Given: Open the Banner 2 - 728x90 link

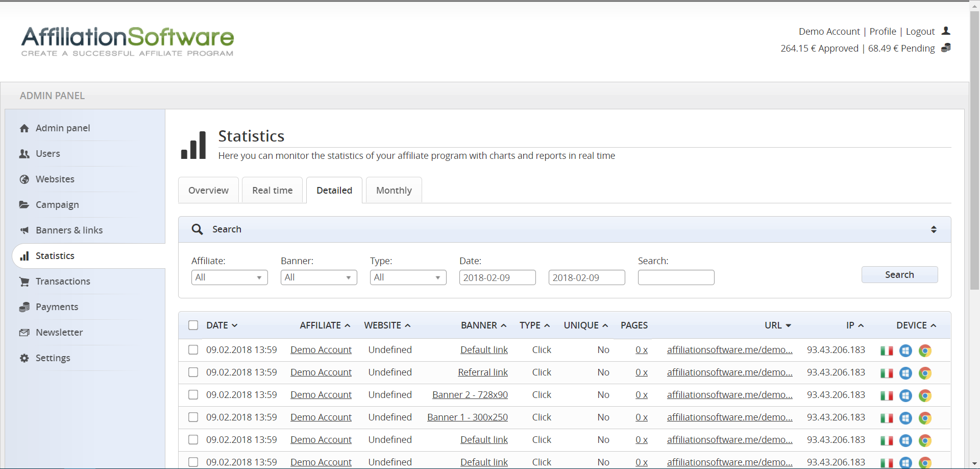Looking at the screenshot, I should coord(470,395).
